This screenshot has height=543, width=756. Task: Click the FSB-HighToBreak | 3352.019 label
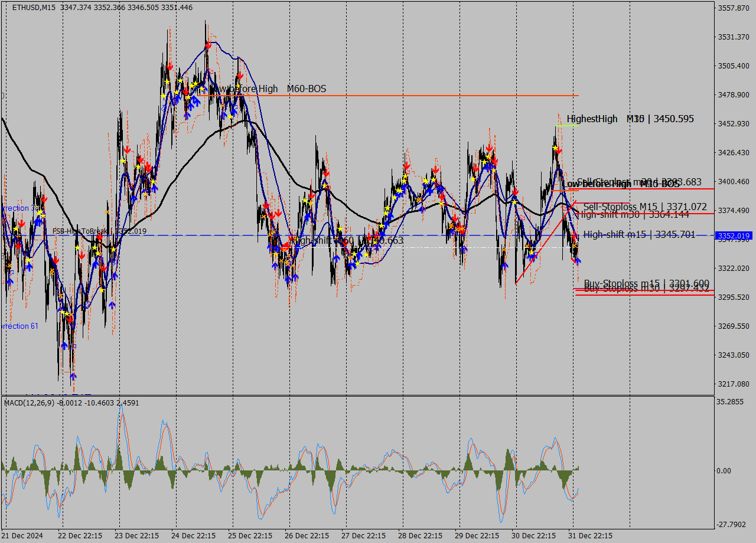pyautogui.click(x=99, y=231)
